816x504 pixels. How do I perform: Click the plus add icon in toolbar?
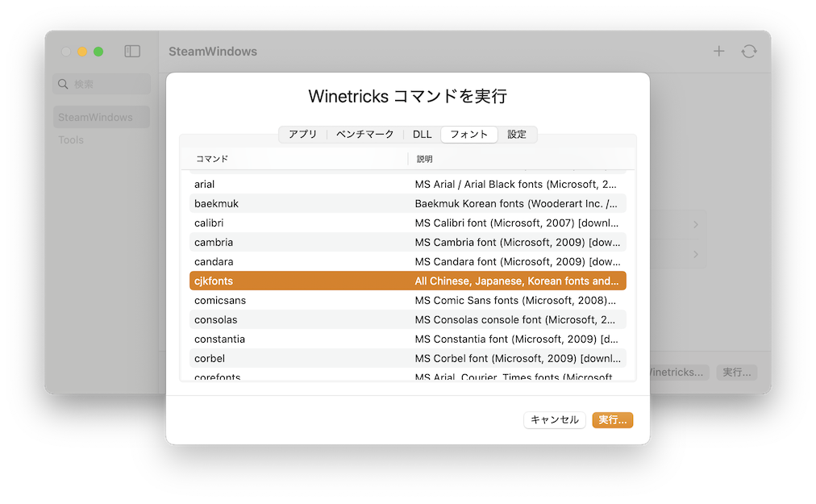tap(718, 51)
